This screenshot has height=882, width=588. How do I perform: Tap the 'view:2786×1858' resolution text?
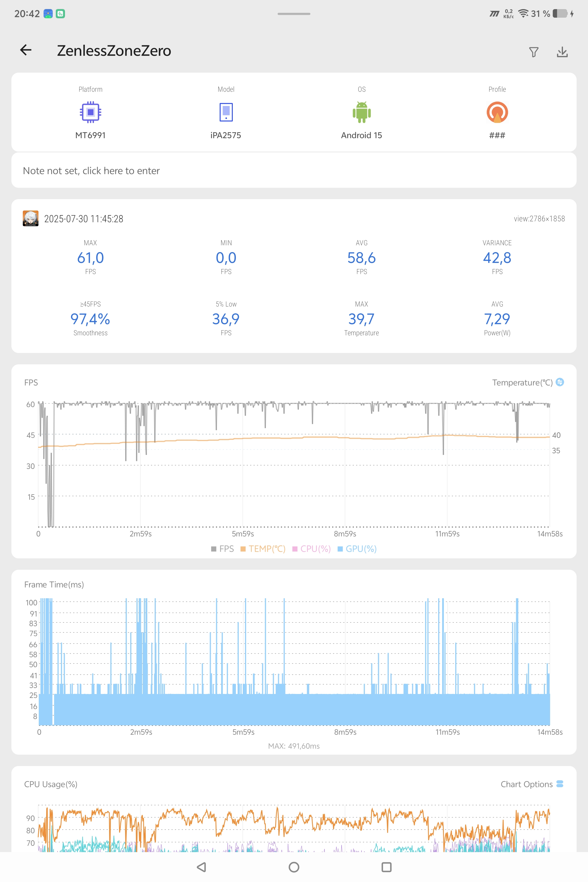[539, 219]
